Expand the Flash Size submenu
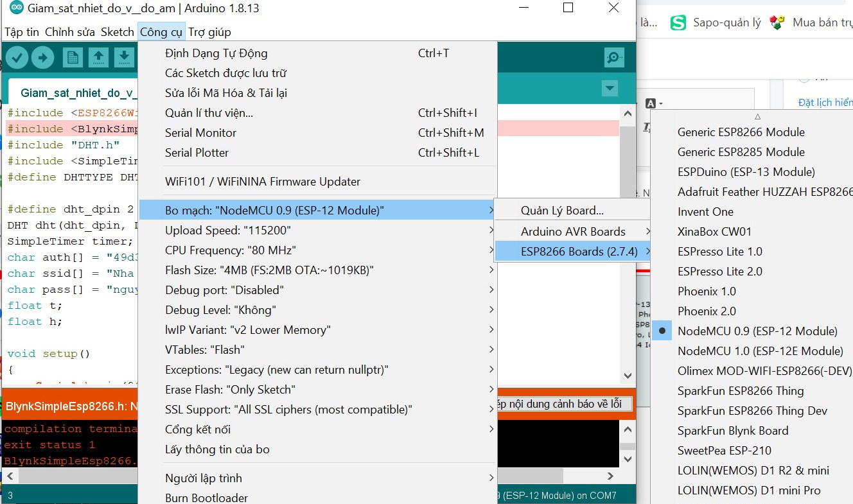This screenshot has height=504, width=853. tap(318, 270)
